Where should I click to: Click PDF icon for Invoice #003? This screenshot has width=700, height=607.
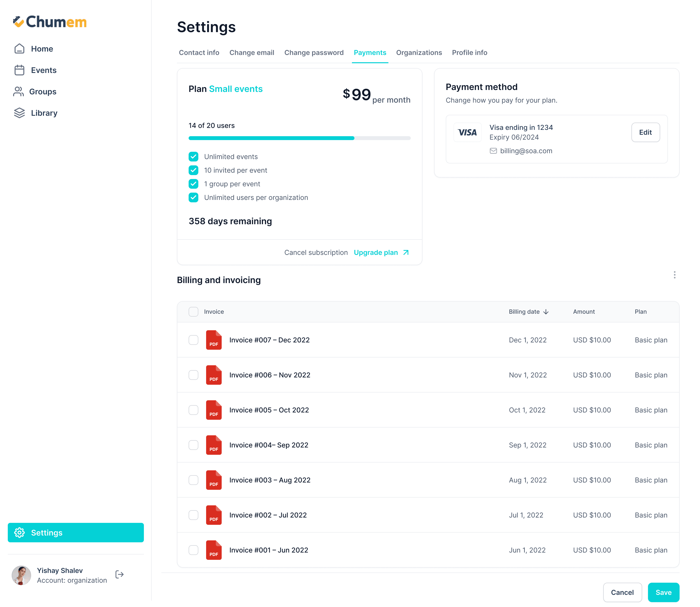(214, 480)
